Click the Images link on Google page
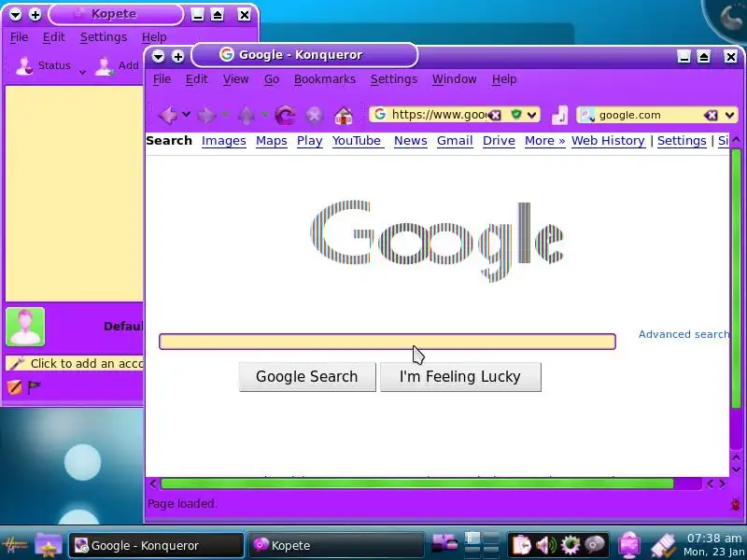 pos(224,141)
